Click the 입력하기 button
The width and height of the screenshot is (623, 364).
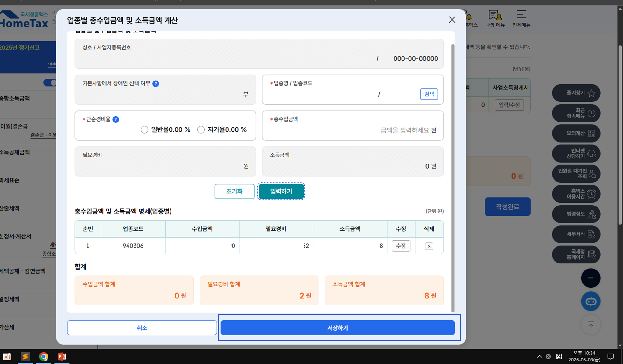(x=281, y=191)
